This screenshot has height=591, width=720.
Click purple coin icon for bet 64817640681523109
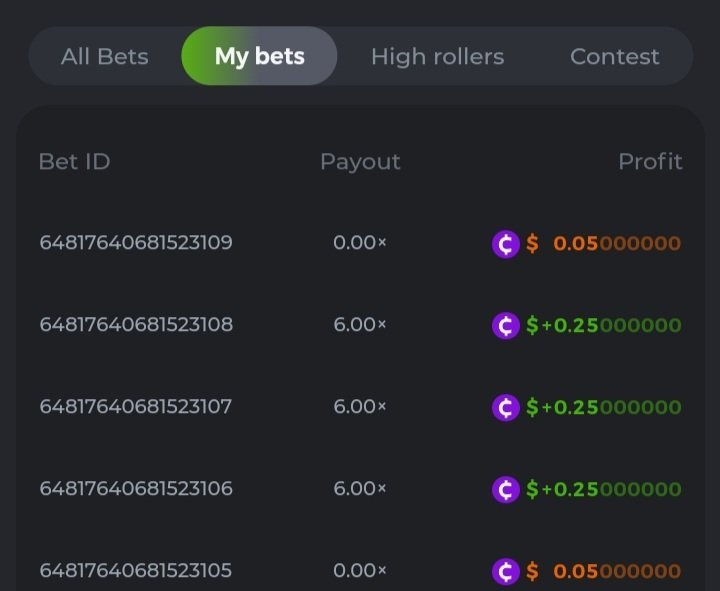pos(506,243)
